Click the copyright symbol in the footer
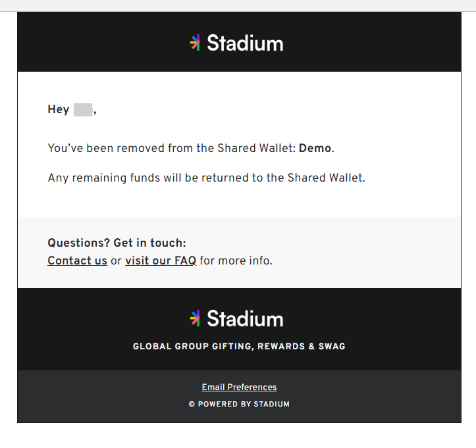Viewport: 476px width, 448px height. click(192, 404)
